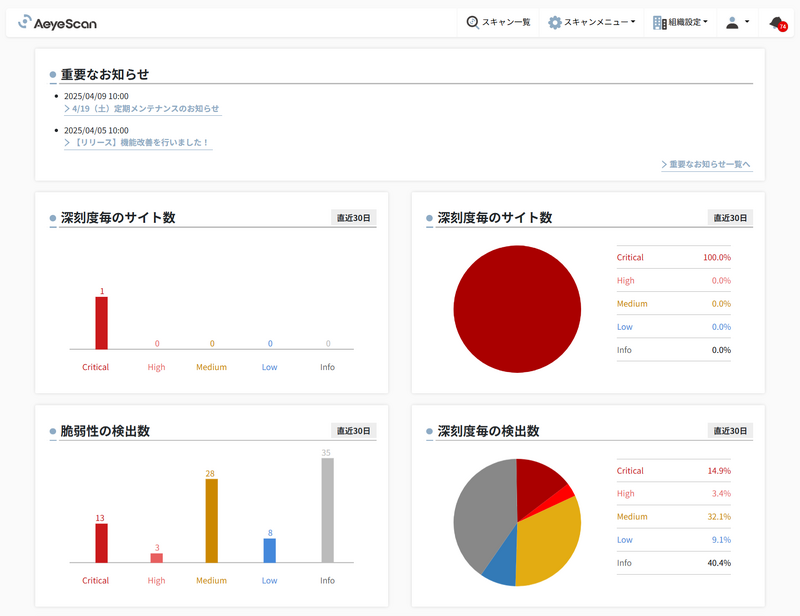800x616 pixels.
Task: Click the AeyeScan logo
Action: point(57,22)
